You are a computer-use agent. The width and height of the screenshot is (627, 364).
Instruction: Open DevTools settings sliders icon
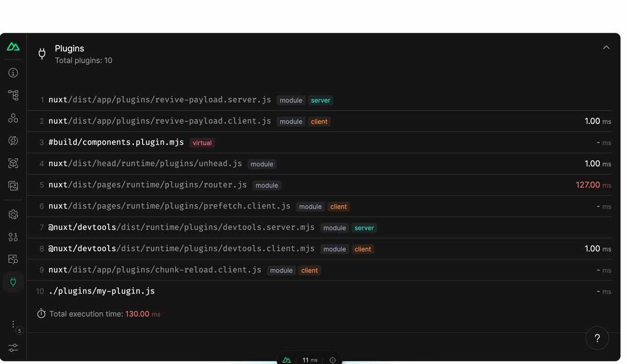(13, 347)
